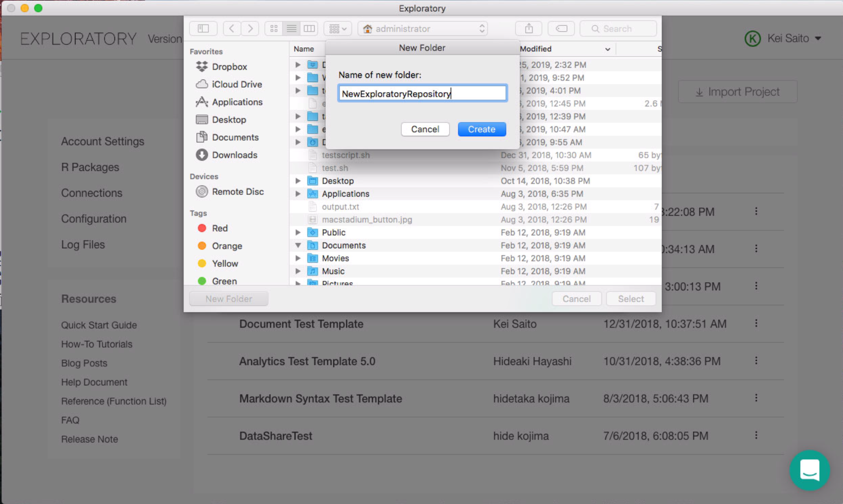This screenshot has width=843, height=504.
Task: Open the Blog Posts link
Action: tap(84, 363)
